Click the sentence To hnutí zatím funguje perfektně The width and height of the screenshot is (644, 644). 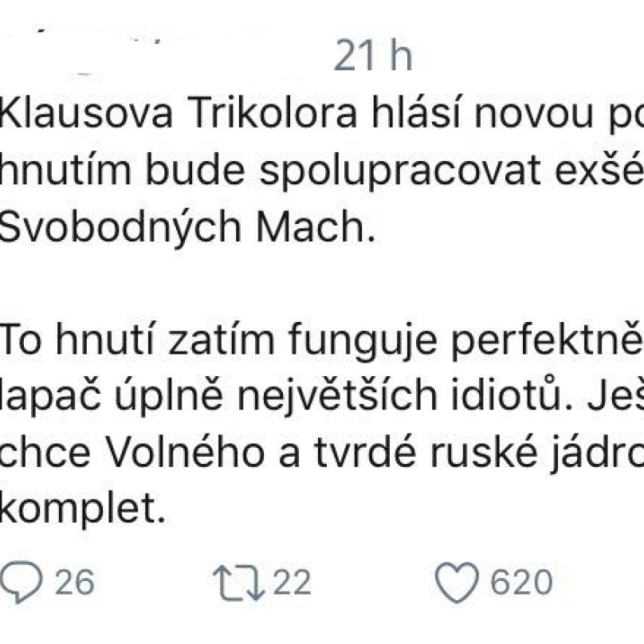tap(322, 341)
